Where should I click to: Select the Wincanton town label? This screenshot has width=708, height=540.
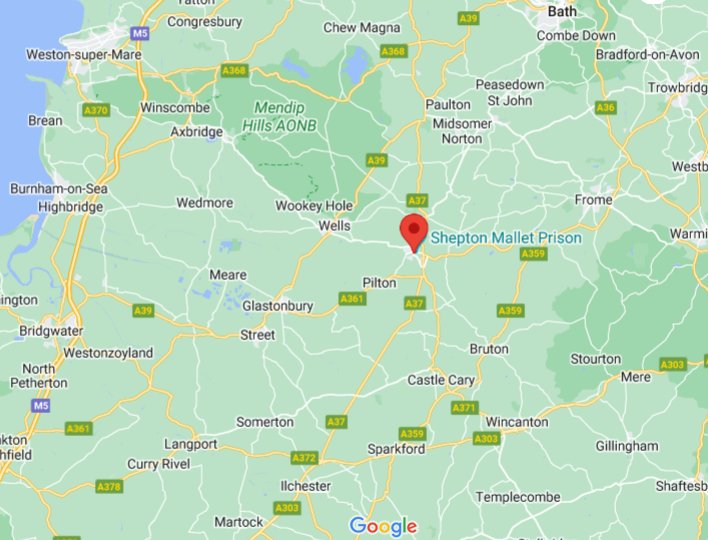pyautogui.click(x=517, y=422)
